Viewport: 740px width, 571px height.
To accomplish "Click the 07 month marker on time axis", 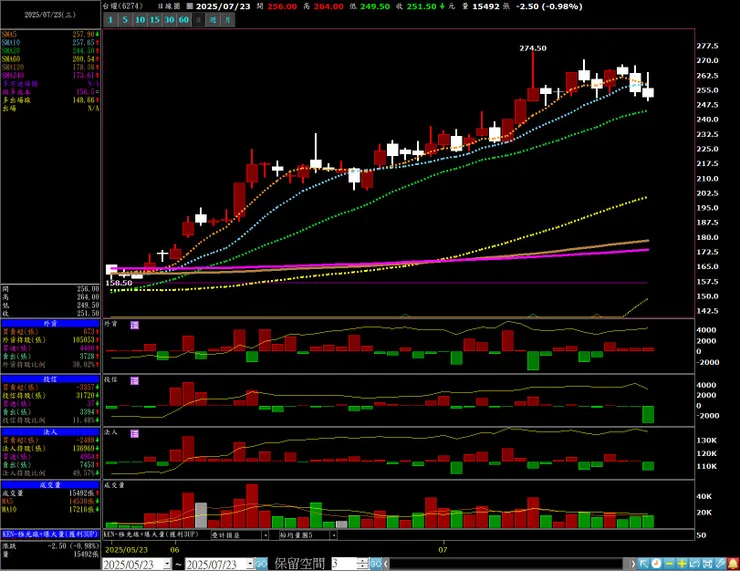I will [442, 549].
